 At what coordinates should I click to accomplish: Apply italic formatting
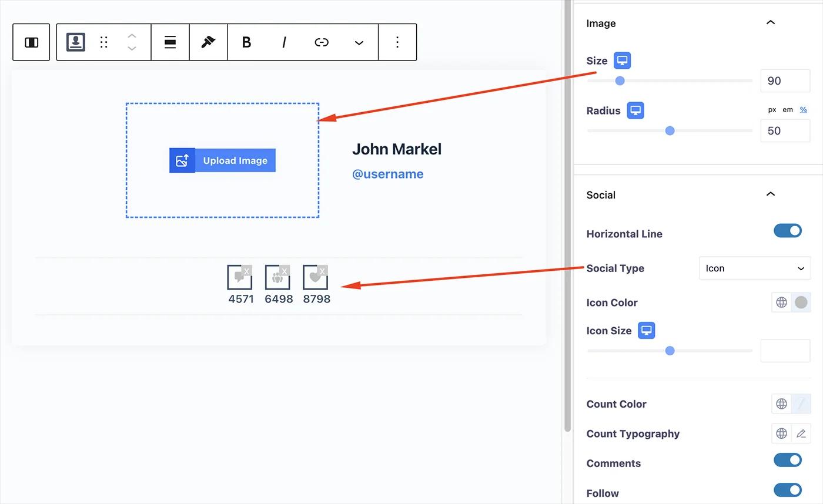point(284,42)
